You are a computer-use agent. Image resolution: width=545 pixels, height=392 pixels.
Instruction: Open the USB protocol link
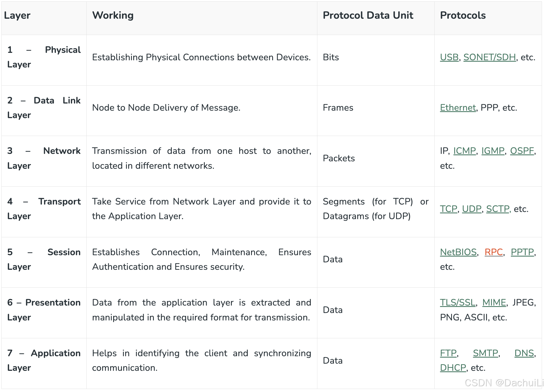pyautogui.click(x=449, y=57)
